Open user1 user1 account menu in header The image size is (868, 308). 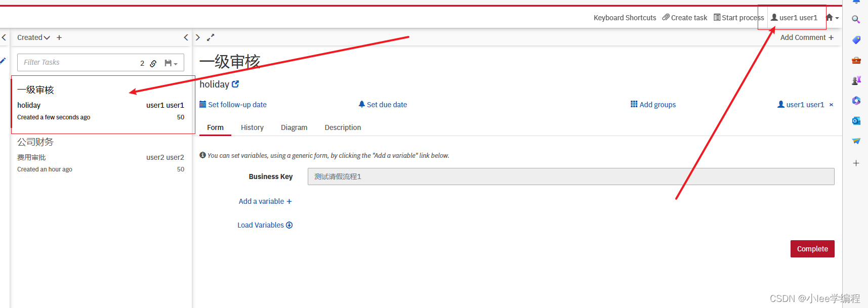click(794, 18)
